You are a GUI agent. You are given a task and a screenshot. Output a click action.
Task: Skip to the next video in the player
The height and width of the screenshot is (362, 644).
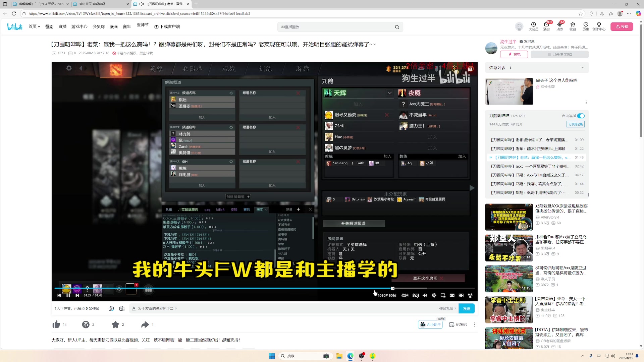click(x=77, y=295)
